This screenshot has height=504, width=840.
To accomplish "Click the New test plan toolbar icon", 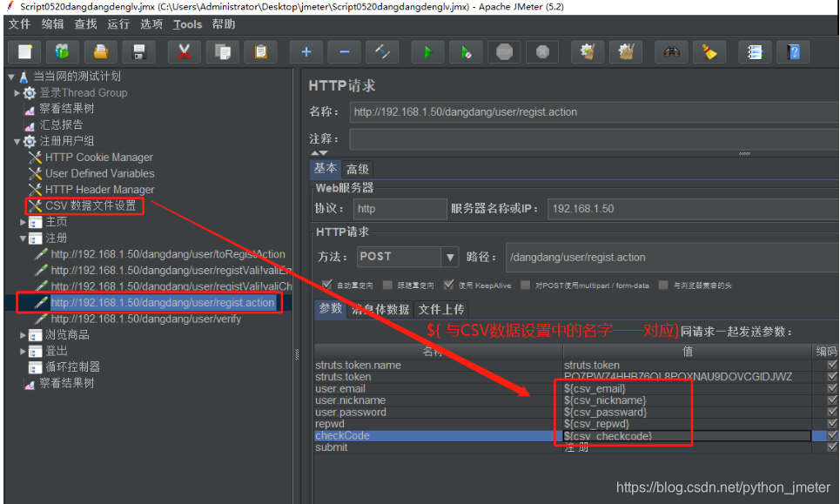I will coord(25,52).
